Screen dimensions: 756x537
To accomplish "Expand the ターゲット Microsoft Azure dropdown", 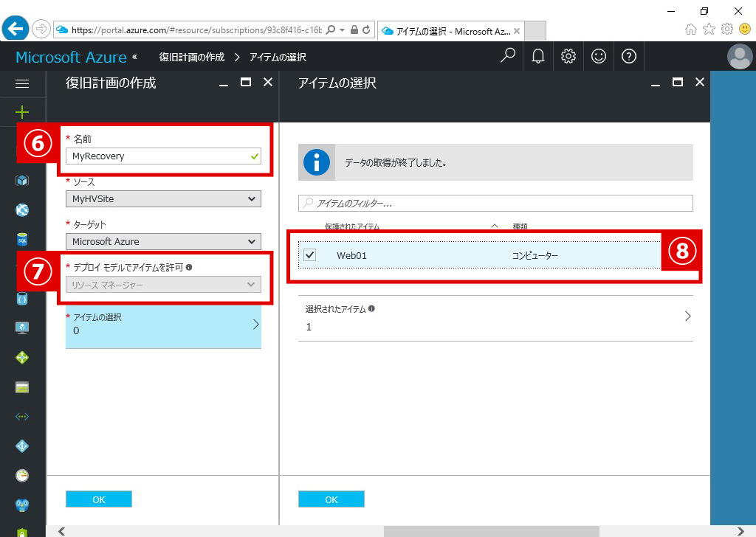I will tap(163, 241).
